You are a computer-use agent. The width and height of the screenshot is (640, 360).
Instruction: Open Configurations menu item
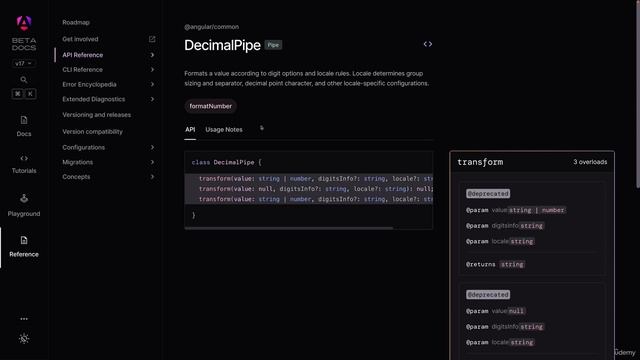click(x=83, y=147)
